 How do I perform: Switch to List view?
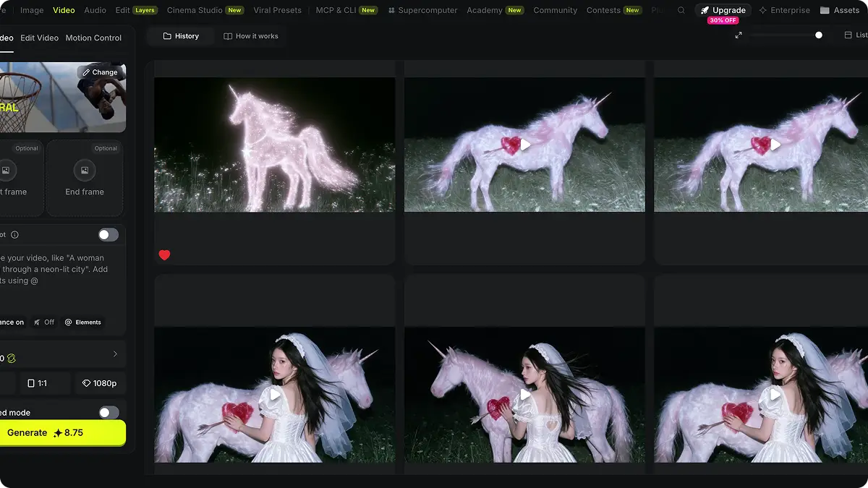tap(856, 35)
